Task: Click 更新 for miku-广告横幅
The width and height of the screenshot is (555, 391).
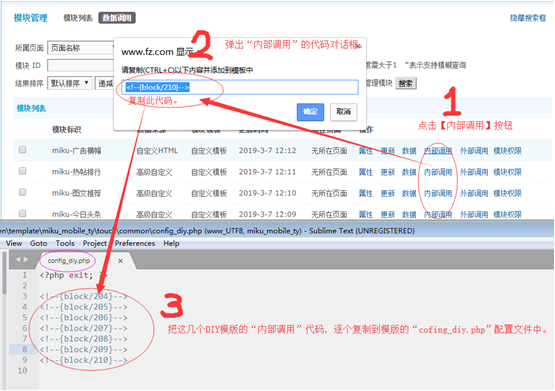Action: pyautogui.click(x=388, y=151)
